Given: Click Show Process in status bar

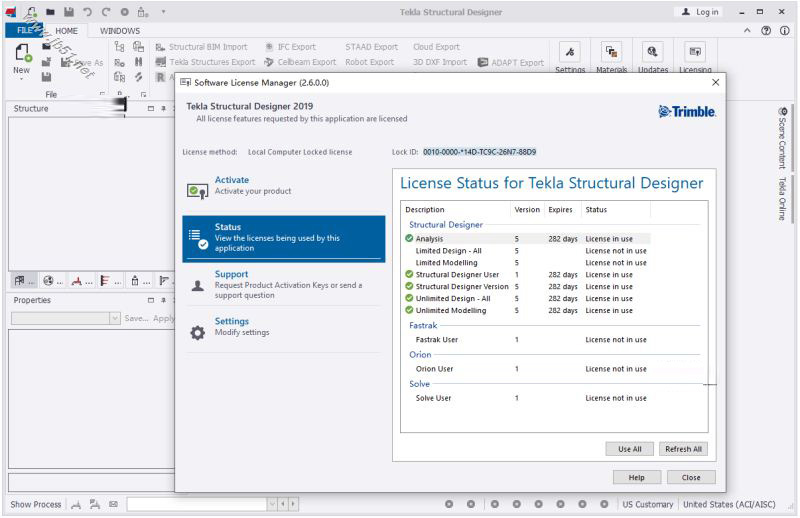Looking at the screenshot, I should tap(36, 504).
